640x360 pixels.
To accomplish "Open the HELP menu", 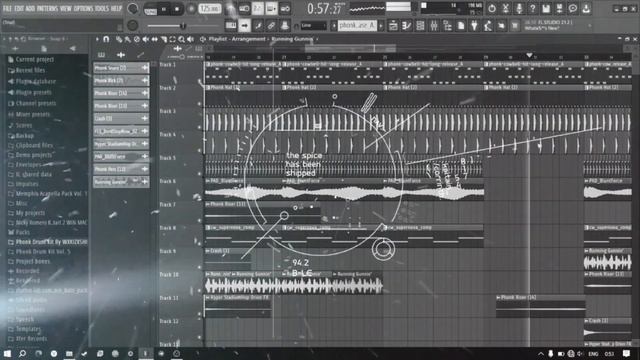I will [116, 8].
